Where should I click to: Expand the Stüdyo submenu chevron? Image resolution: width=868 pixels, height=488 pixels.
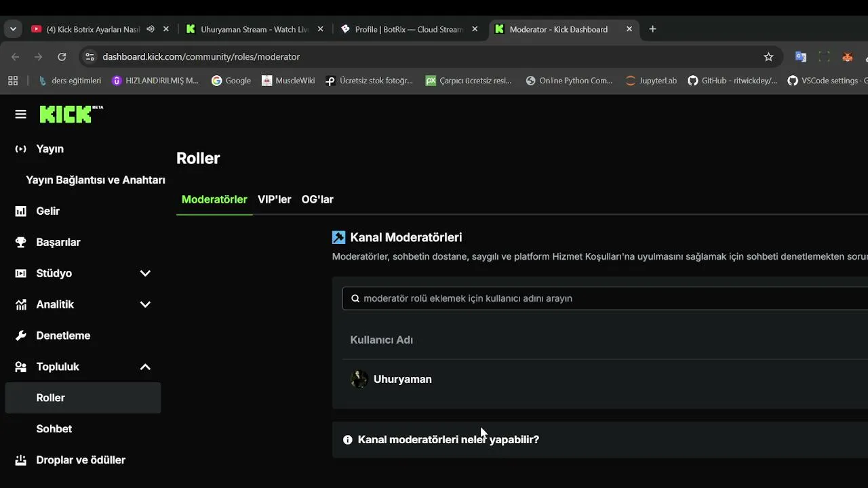coord(145,274)
